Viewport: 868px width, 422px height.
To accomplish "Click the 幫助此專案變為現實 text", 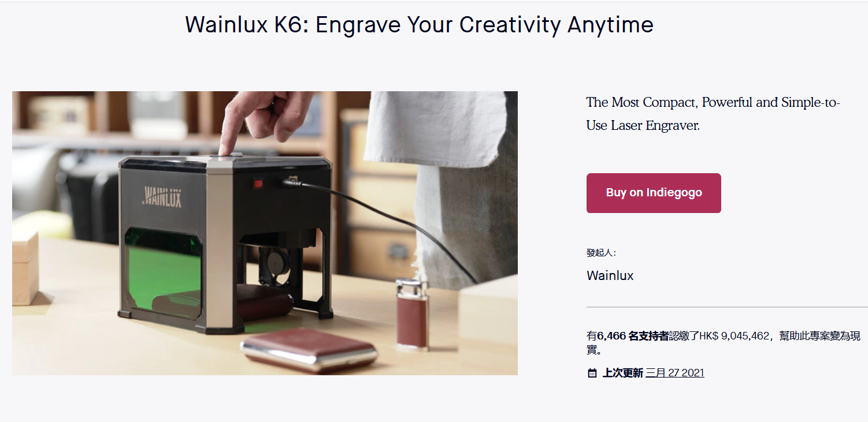I will [727, 342].
